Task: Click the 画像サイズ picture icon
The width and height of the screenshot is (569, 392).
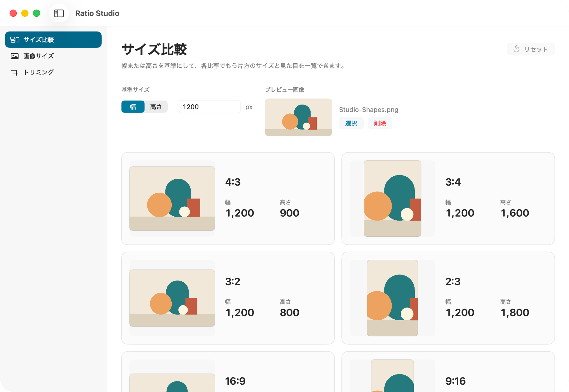Action: click(15, 56)
